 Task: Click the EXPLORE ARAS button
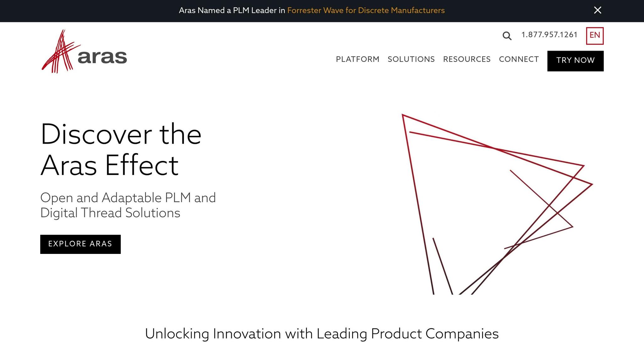pyautogui.click(x=80, y=244)
